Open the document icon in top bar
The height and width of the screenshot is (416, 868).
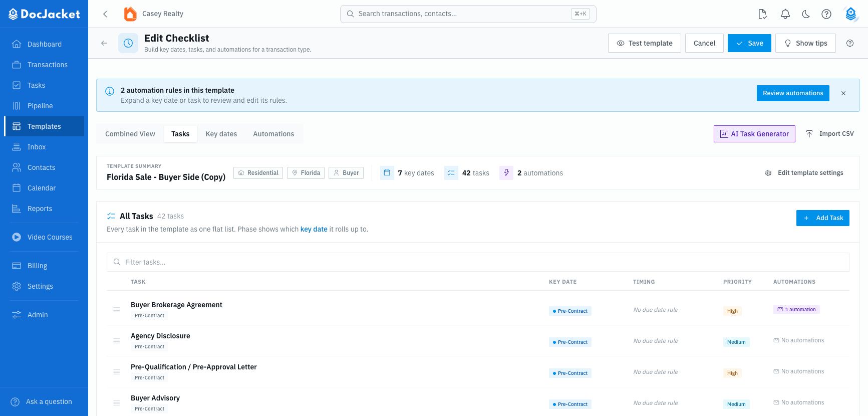tap(763, 14)
